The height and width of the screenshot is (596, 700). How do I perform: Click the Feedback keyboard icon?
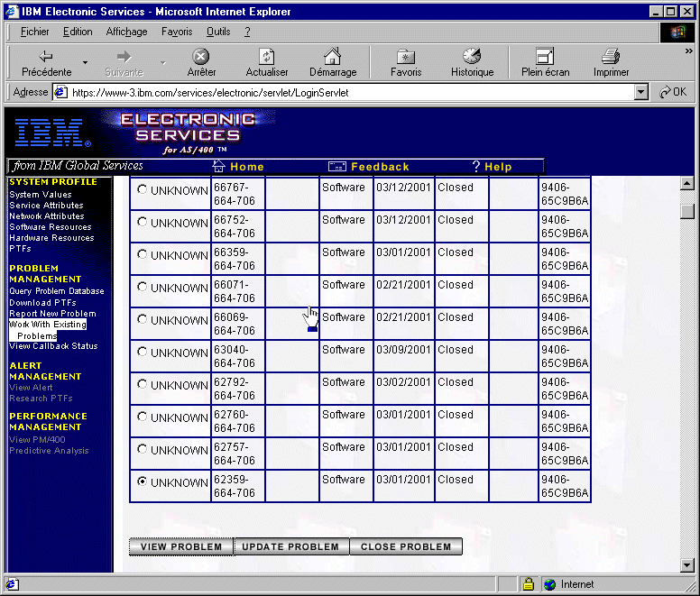(337, 167)
